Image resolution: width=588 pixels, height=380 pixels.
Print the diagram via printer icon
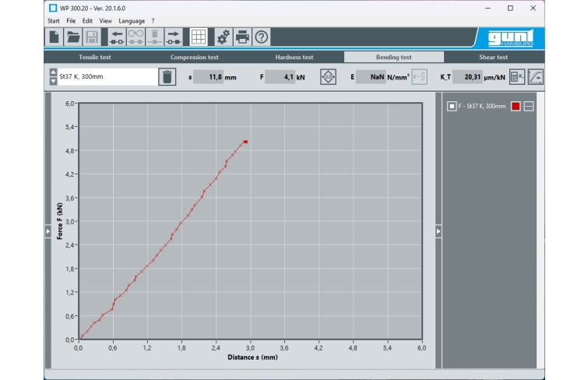tap(242, 37)
